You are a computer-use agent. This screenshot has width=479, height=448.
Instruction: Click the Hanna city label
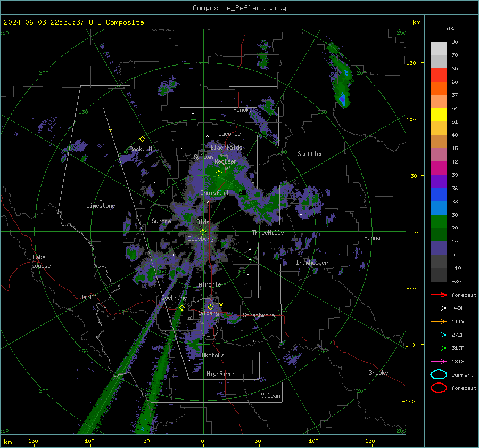point(372,238)
